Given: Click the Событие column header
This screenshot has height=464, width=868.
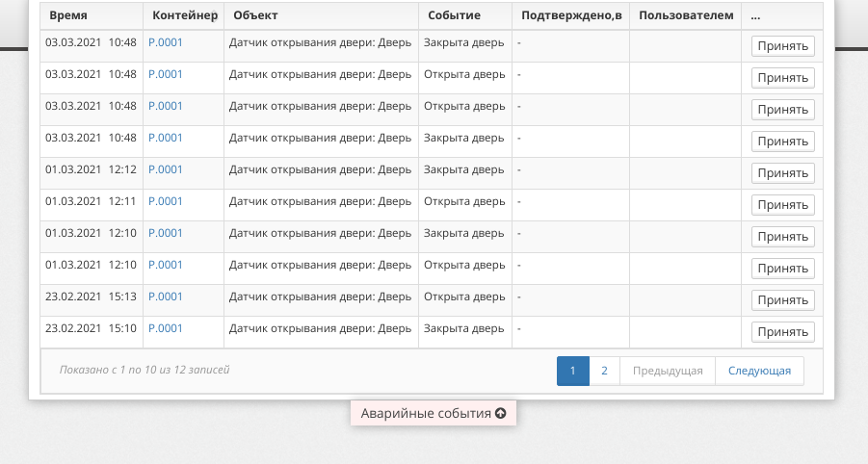Looking at the screenshot, I should (454, 15).
